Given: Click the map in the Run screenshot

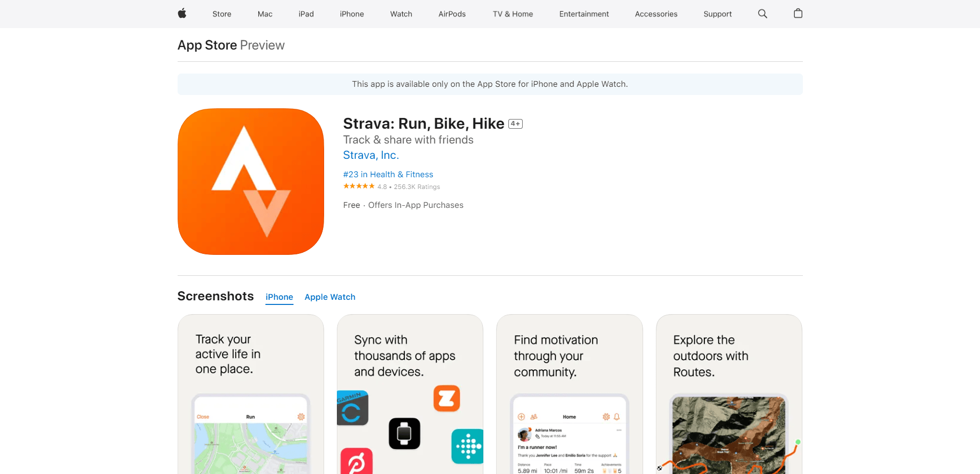Looking at the screenshot, I should click(251, 448).
